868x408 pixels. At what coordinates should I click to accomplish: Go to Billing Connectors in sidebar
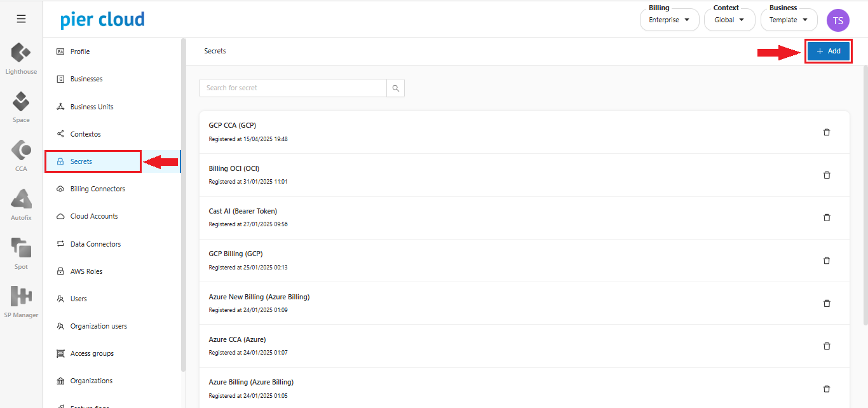point(97,189)
